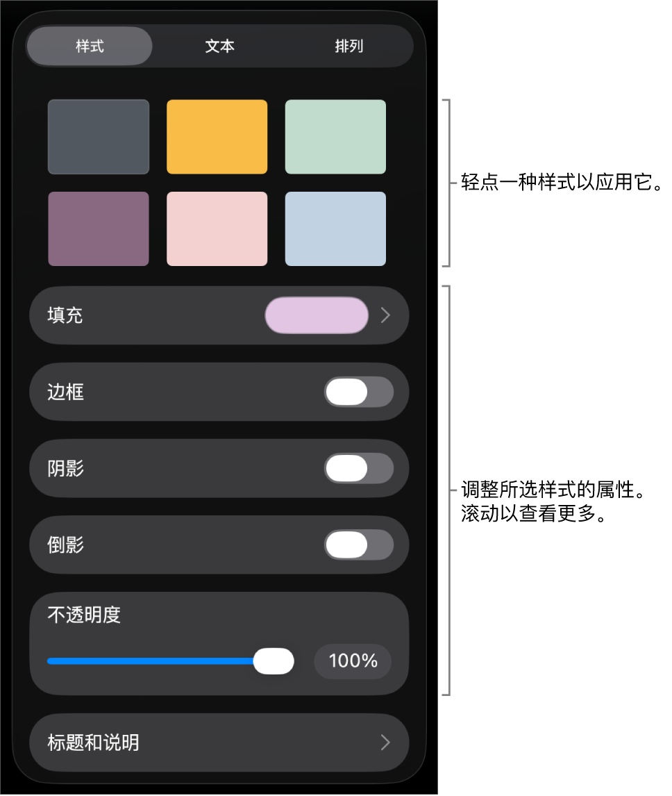
Task: Click the 填充 row label
Action: (65, 315)
